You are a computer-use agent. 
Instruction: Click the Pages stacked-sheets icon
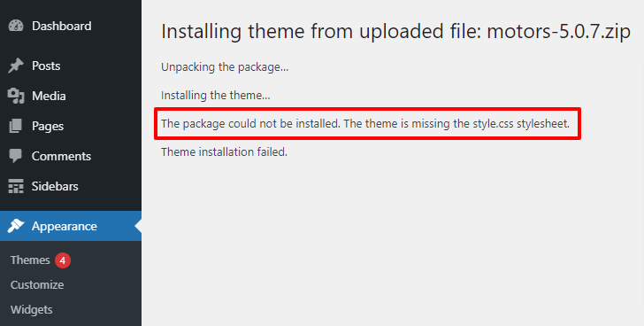pyautogui.click(x=16, y=126)
